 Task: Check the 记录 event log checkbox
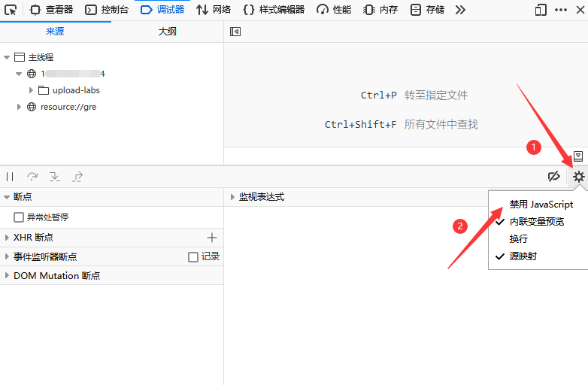coord(193,256)
